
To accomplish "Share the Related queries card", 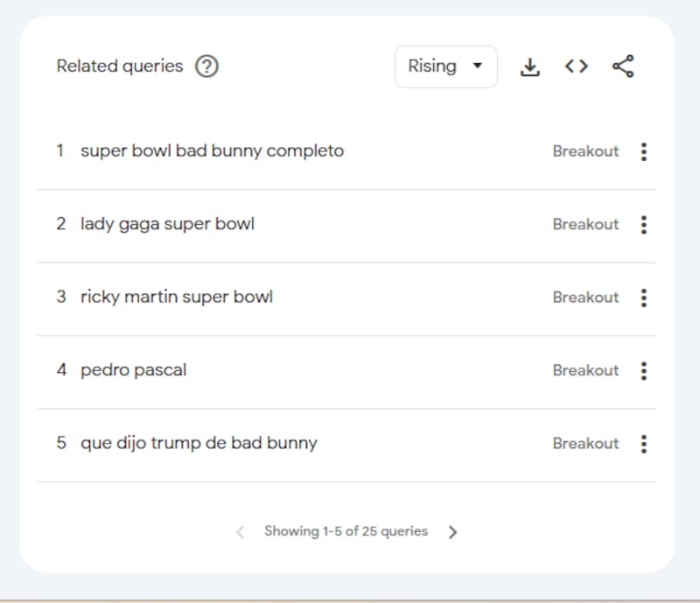I will (x=623, y=67).
